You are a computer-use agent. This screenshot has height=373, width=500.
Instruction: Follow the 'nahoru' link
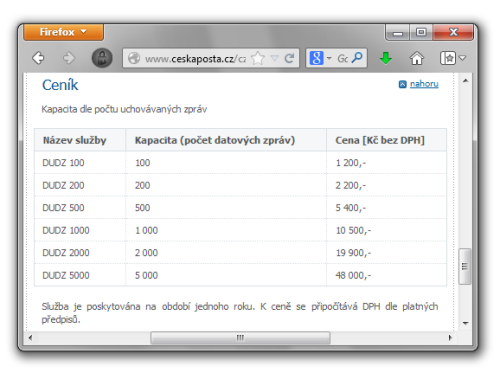pos(424,84)
